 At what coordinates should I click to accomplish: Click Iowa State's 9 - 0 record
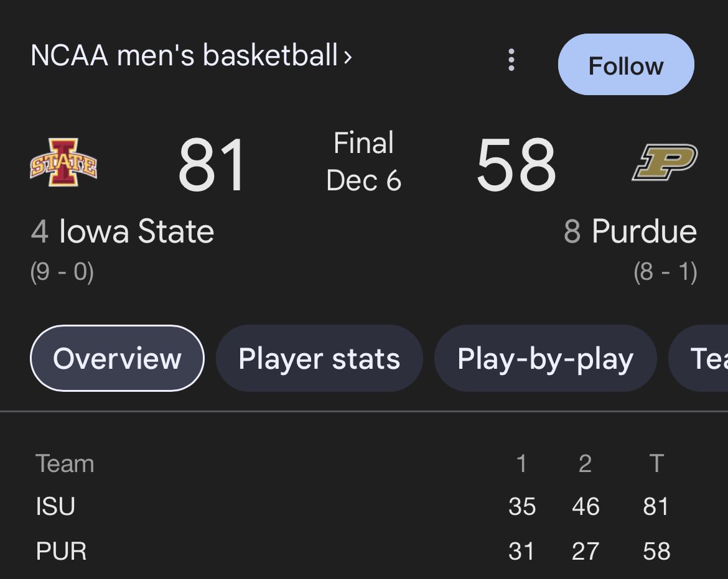pyautogui.click(x=62, y=272)
